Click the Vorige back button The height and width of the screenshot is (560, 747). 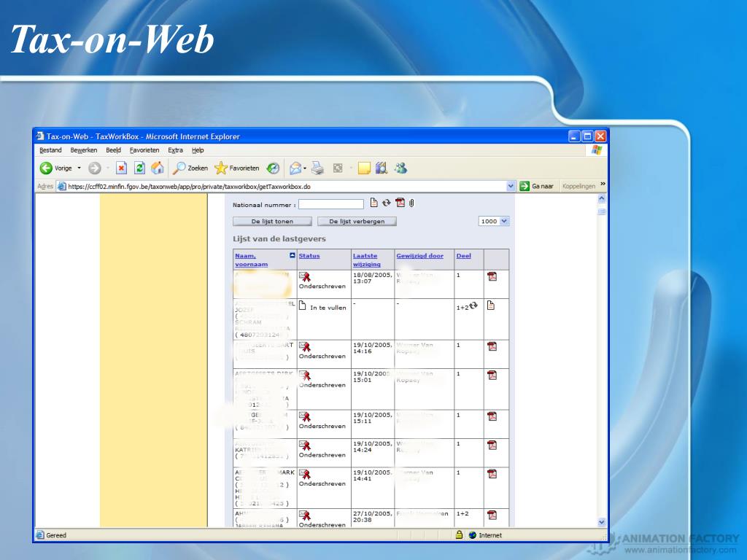55,168
